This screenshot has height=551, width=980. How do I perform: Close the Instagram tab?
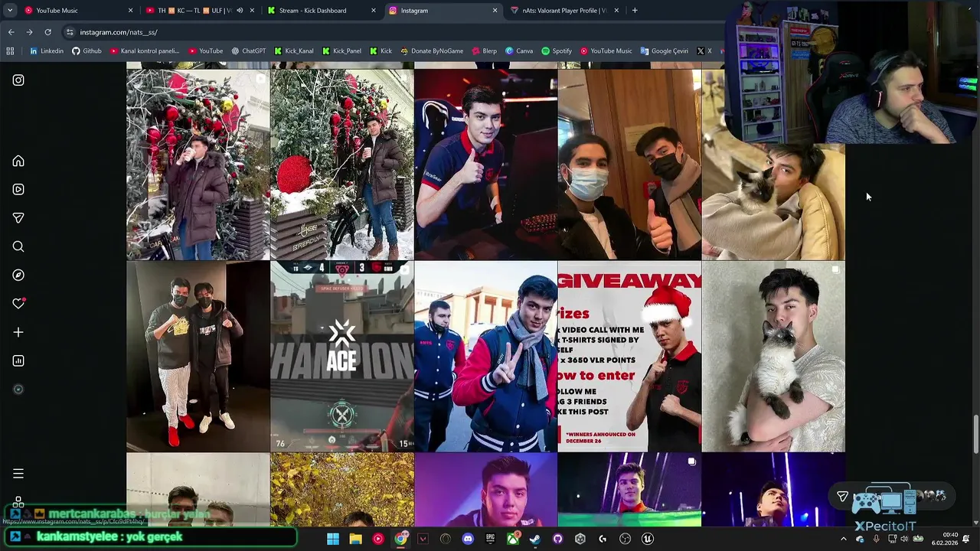point(495,11)
